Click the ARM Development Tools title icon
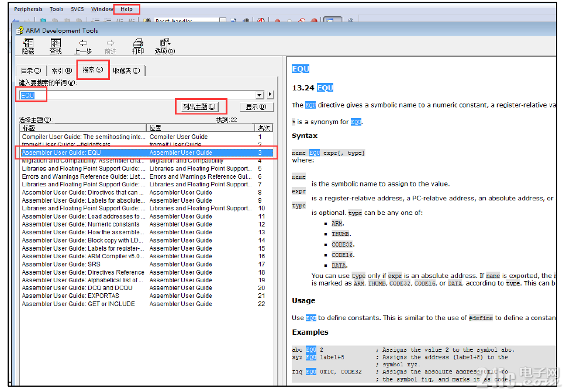566x392 pixels. pyautogui.click(x=19, y=30)
